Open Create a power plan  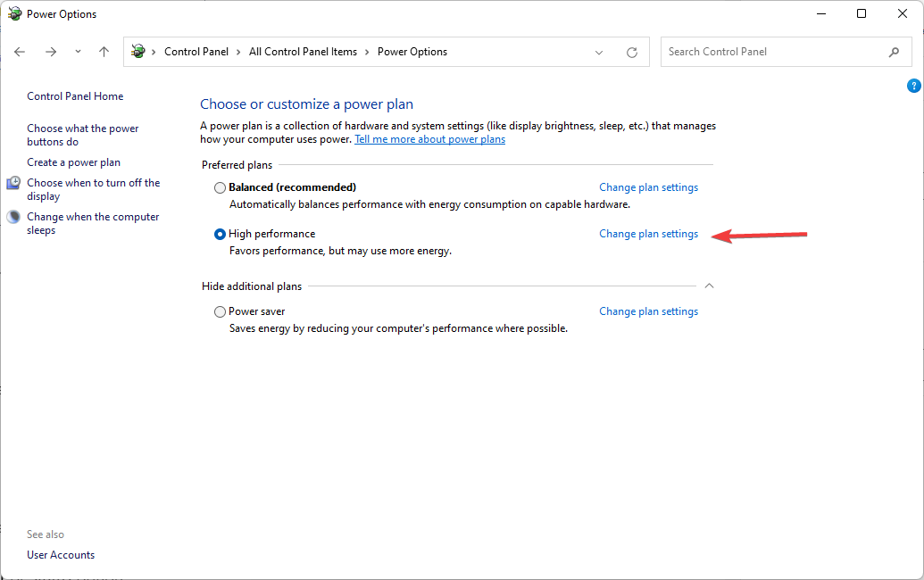click(x=73, y=162)
